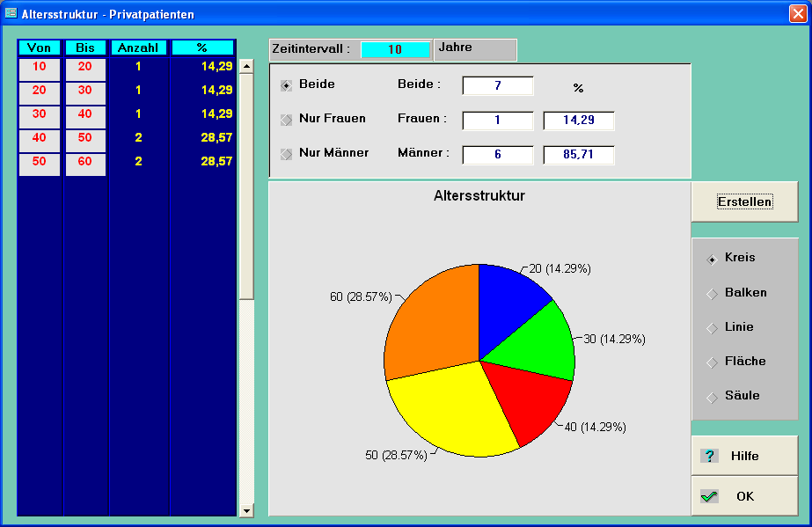
Task: Click the window title bar application icon
Action: [x=11, y=13]
